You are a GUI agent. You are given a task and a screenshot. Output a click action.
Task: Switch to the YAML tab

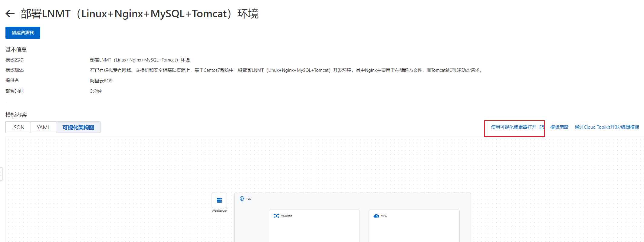point(43,128)
